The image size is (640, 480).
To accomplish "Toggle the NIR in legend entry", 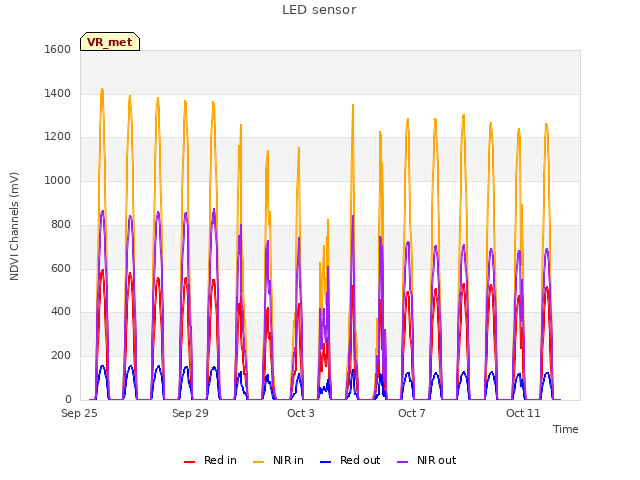I will point(278,460).
